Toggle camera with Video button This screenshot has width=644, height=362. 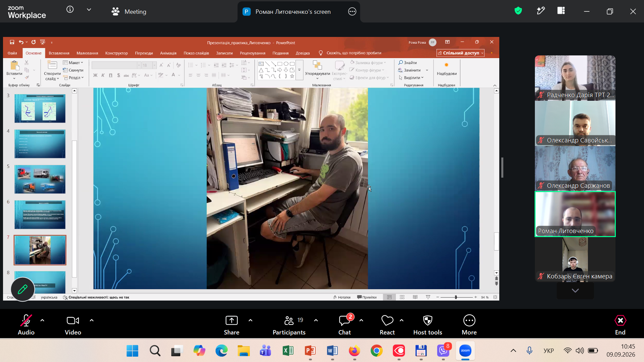click(73, 325)
